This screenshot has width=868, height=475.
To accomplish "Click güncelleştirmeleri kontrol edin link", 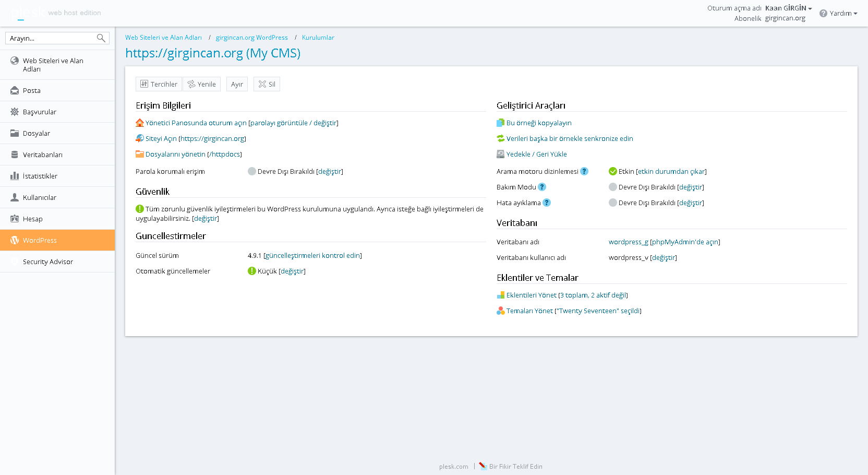I will coord(312,255).
